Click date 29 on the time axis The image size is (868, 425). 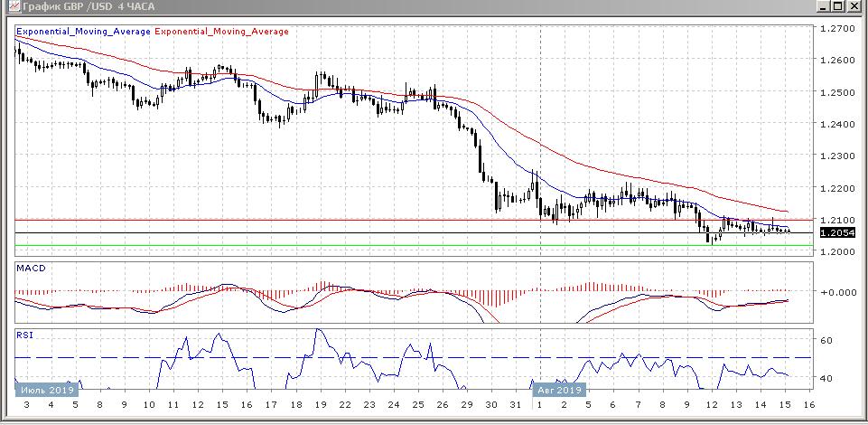467,405
